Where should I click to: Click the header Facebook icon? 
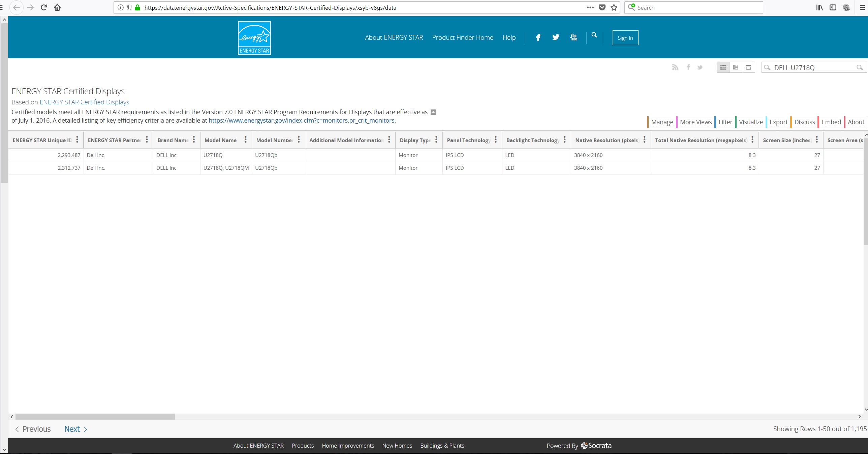click(538, 37)
